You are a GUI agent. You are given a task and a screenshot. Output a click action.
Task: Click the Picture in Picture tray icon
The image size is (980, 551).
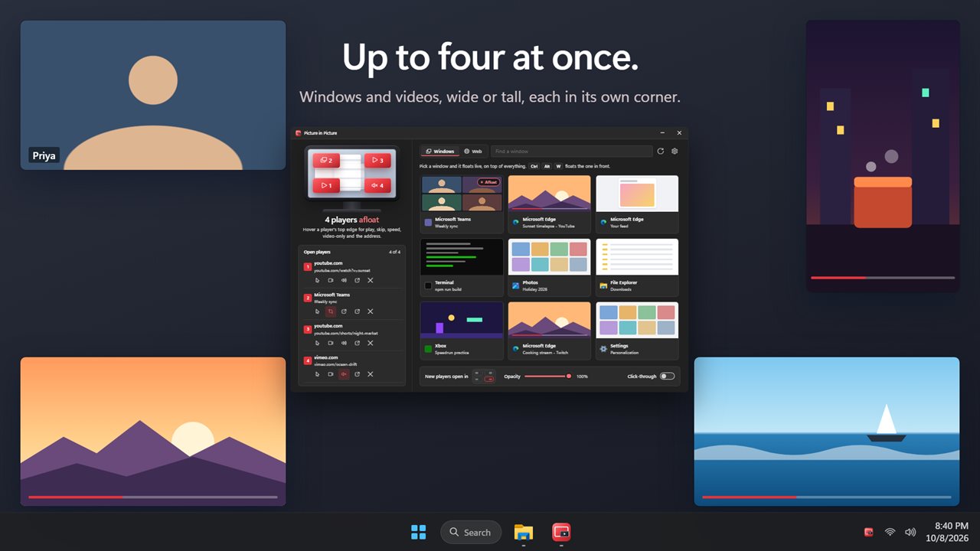(869, 532)
